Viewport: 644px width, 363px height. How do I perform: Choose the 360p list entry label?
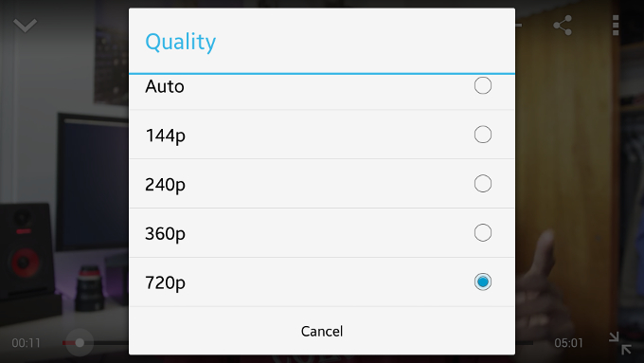pos(165,233)
